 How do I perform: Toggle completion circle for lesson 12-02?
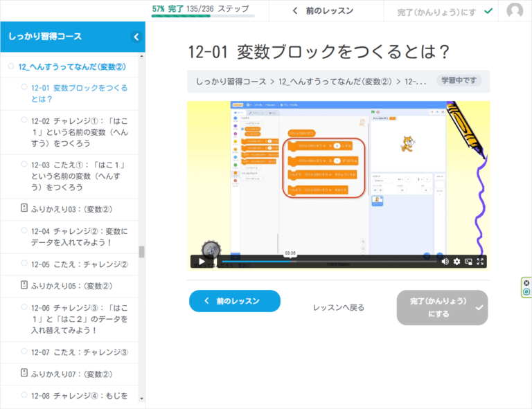(24, 121)
